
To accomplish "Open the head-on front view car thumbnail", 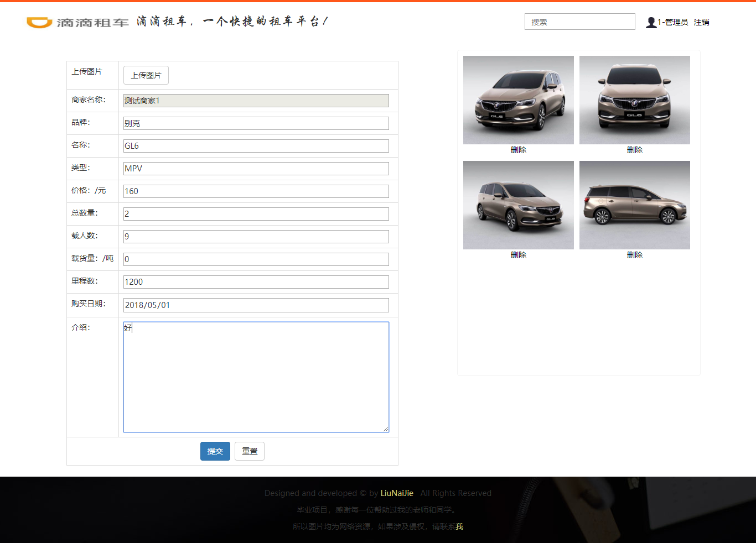I will point(635,100).
